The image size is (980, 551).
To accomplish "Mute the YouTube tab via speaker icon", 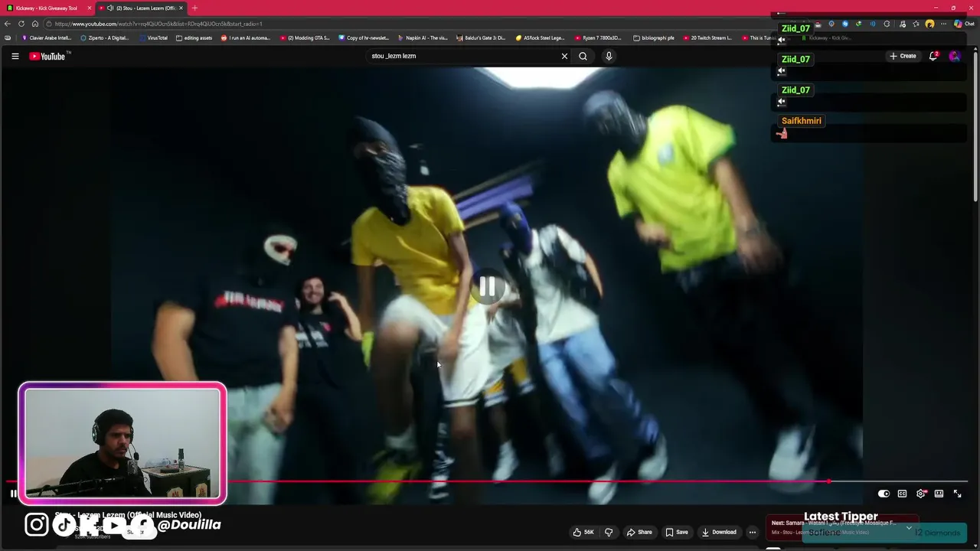I will coord(110,8).
